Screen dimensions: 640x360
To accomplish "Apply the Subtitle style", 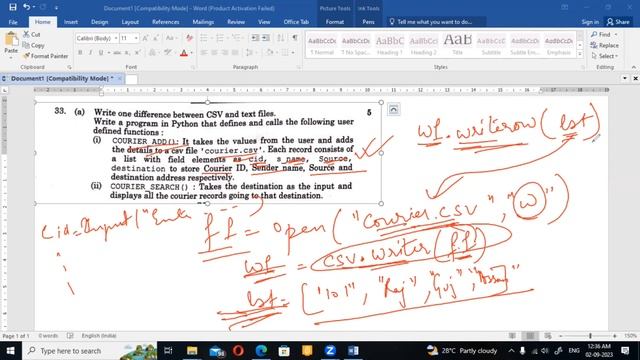I will pos(491,45).
